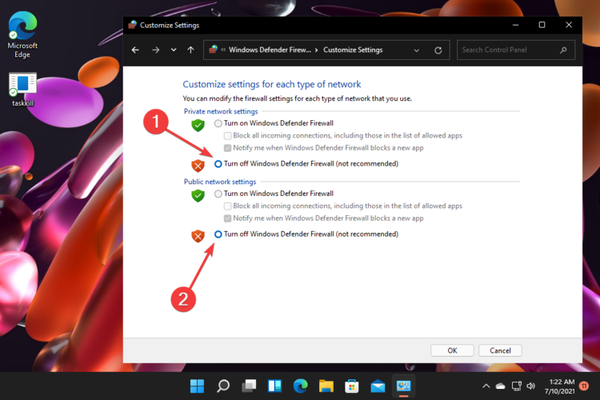Open File Explorer from the taskbar
Screen dimensions: 600x400
click(x=326, y=385)
